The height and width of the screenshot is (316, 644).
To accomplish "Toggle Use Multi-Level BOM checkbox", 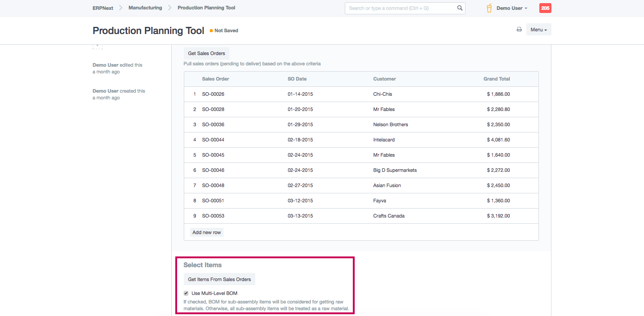I will coord(186,293).
